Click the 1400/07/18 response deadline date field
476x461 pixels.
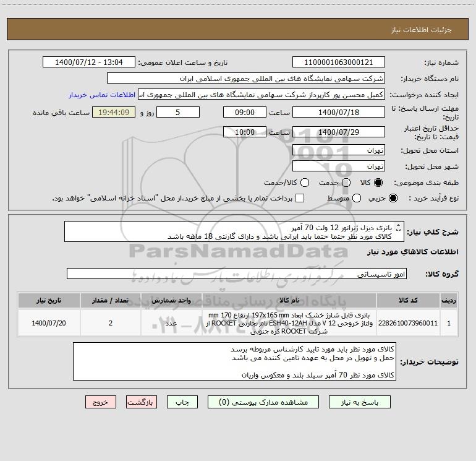tap(339, 112)
